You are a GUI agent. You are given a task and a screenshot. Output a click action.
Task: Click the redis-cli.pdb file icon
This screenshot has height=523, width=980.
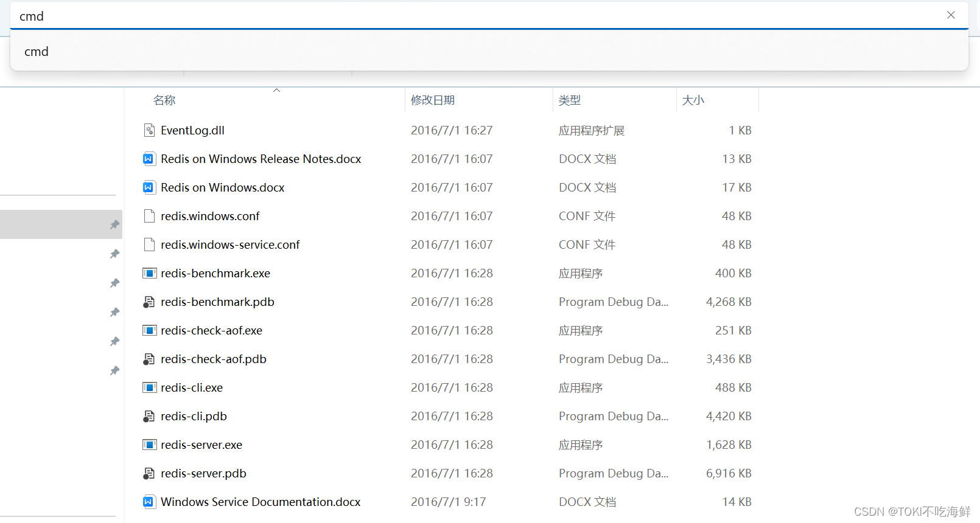pyautogui.click(x=149, y=416)
